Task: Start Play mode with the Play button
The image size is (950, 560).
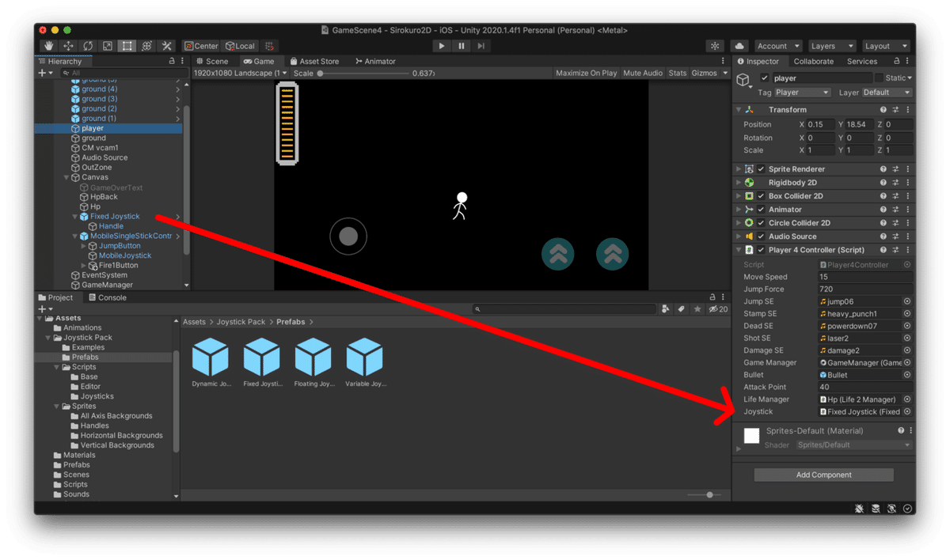Action: click(442, 46)
